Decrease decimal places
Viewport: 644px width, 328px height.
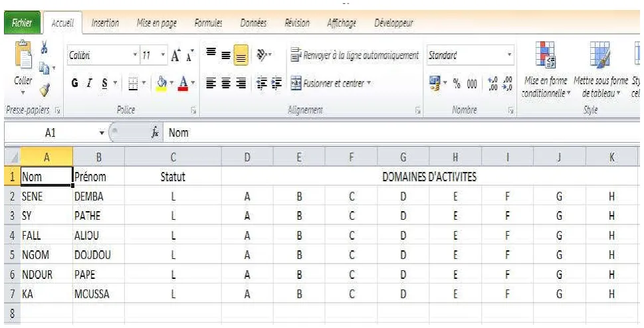coord(508,84)
